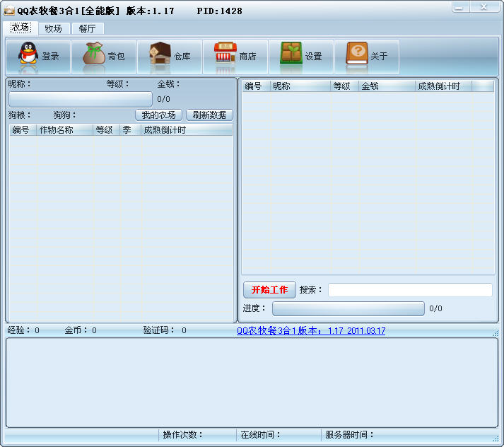
Task: Switch to the 农场 tab
Action: [x=21, y=28]
